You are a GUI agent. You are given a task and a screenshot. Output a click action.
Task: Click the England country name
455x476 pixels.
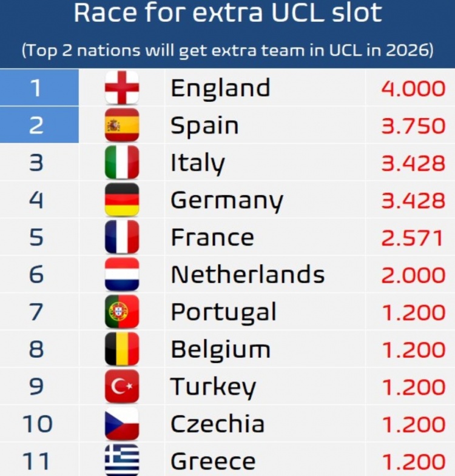pyautogui.click(x=220, y=89)
